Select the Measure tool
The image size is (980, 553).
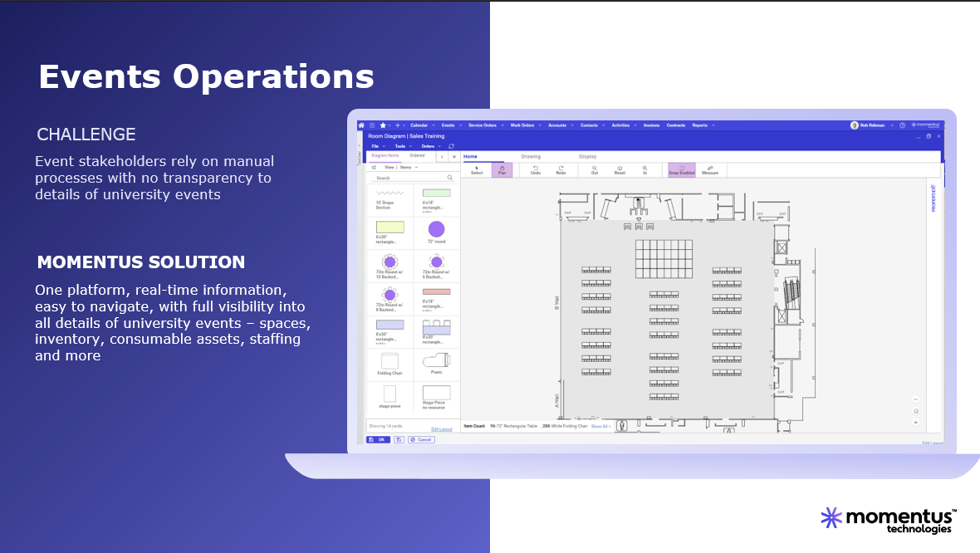point(710,170)
